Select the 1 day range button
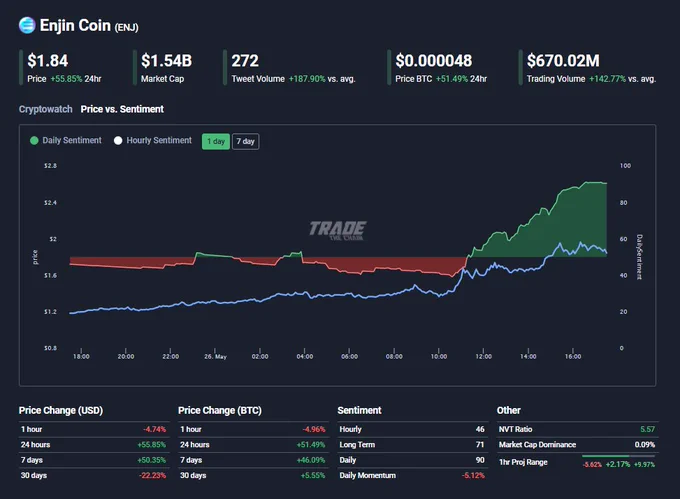Image resolution: width=680 pixels, height=499 pixels. pyautogui.click(x=216, y=141)
